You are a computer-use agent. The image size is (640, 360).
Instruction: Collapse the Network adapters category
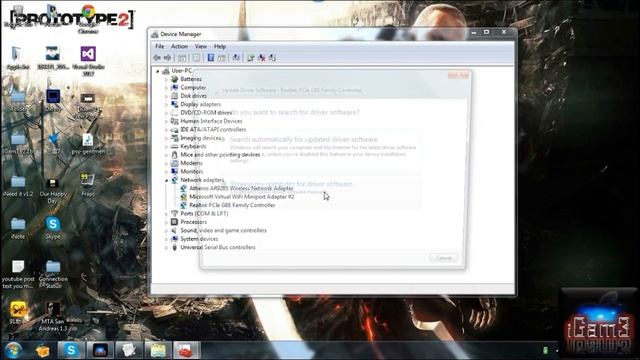point(166,180)
